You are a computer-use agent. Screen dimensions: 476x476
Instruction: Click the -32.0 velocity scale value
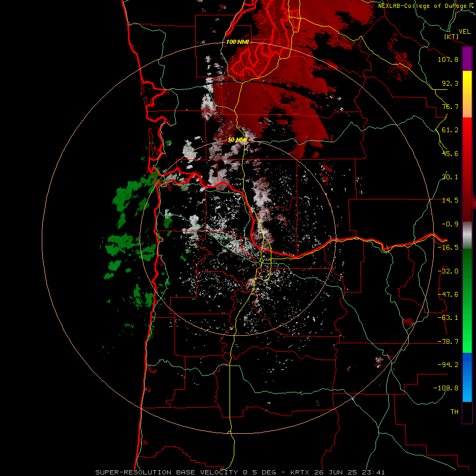[x=448, y=271]
